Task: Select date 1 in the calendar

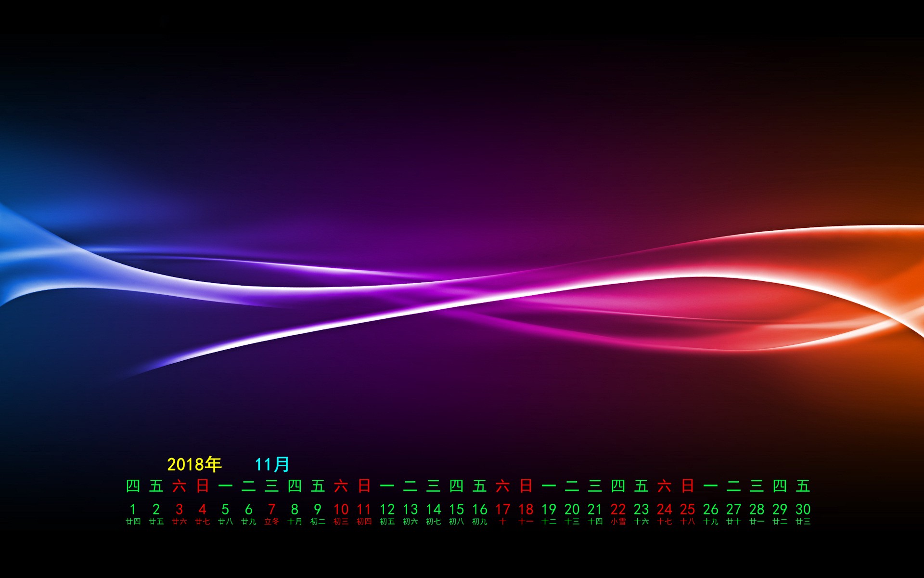Action: pos(133,510)
